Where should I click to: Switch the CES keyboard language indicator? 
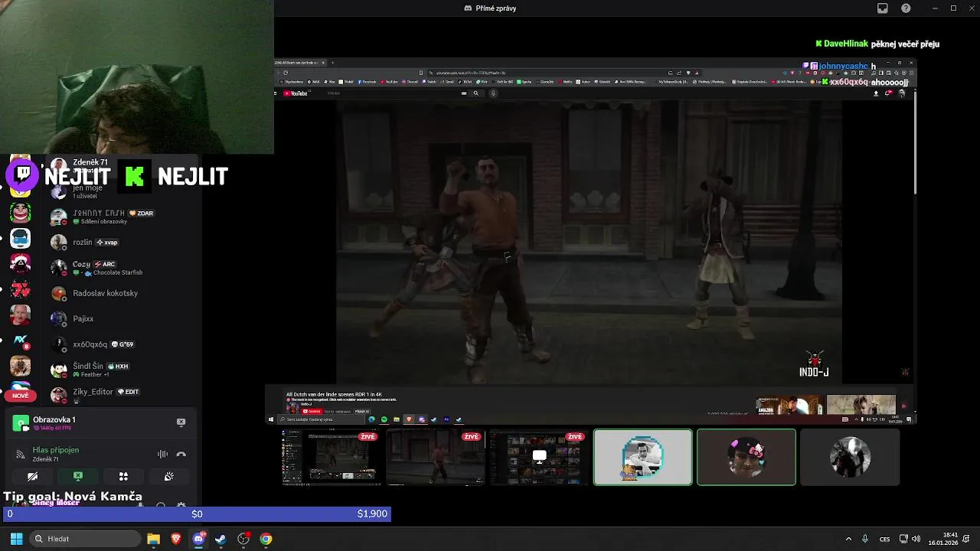(884, 539)
